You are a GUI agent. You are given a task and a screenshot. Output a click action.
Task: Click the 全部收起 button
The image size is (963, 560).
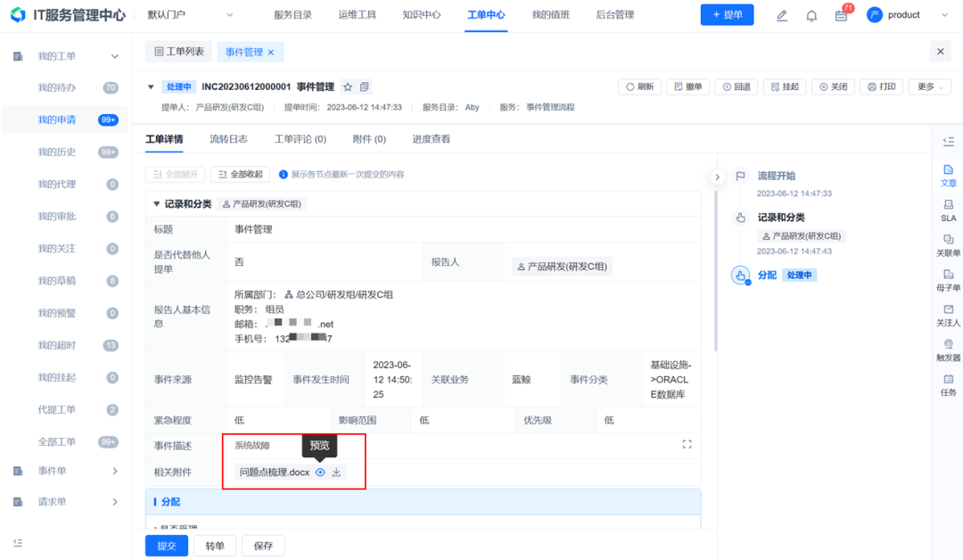[x=240, y=175]
